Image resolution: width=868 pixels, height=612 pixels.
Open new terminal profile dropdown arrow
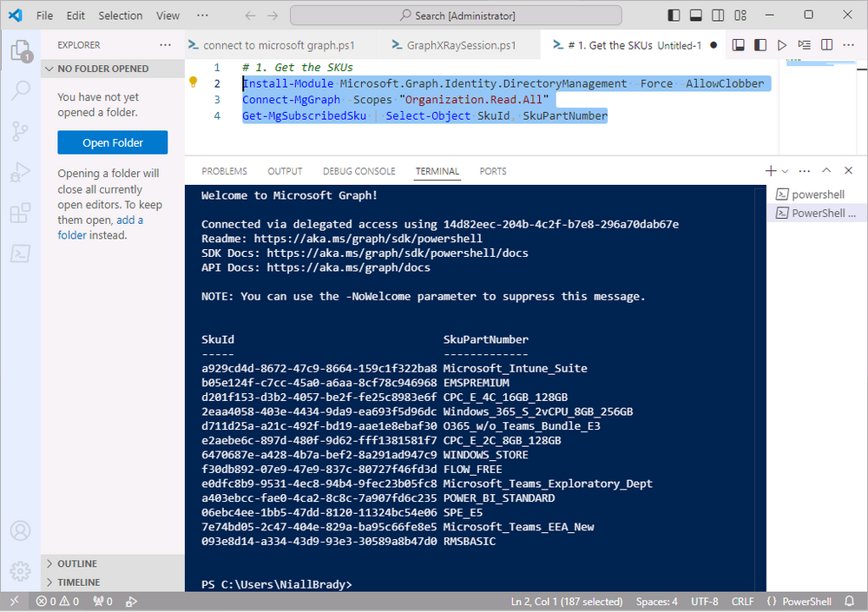(785, 171)
